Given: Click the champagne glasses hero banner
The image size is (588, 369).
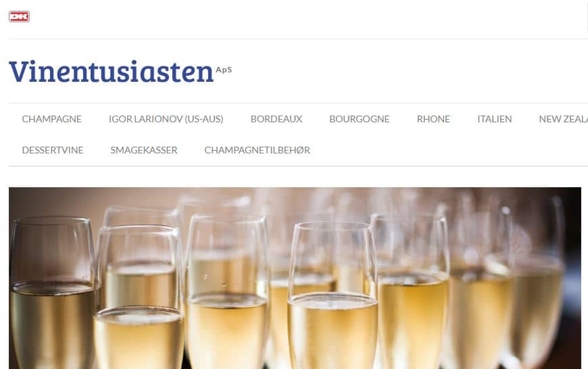Looking at the screenshot, I should click(x=295, y=278).
